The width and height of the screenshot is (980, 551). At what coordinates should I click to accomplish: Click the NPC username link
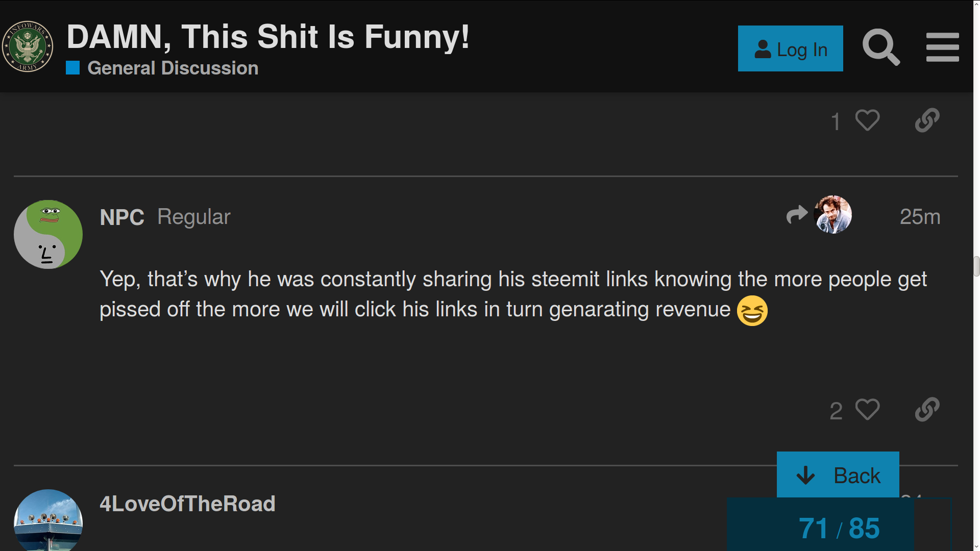(x=122, y=217)
